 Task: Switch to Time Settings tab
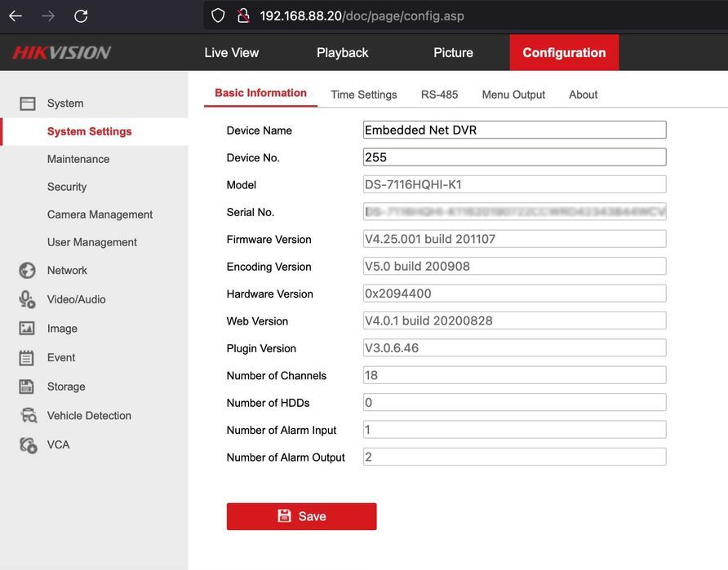pos(364,95)
